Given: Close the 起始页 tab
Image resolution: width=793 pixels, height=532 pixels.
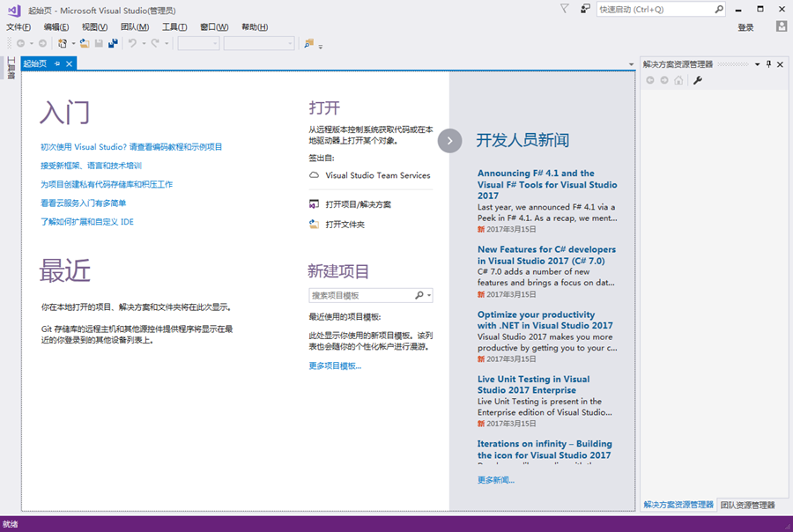Looking at the screenshot, I should tap(70, 63).
